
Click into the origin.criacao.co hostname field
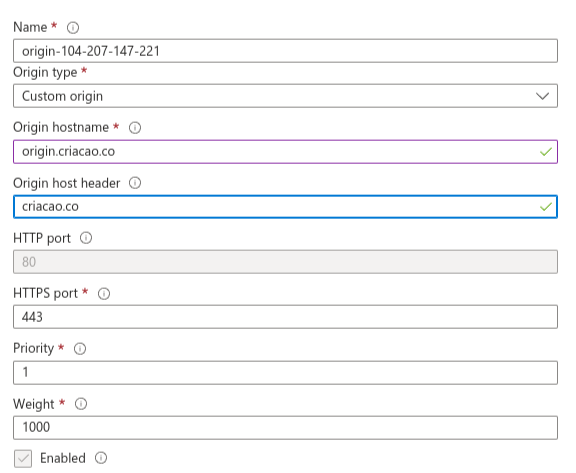[x=285, y=152]
